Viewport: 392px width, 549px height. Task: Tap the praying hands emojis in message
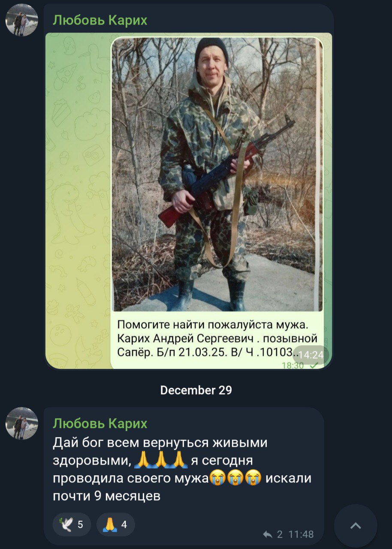(x=161, y=460)
